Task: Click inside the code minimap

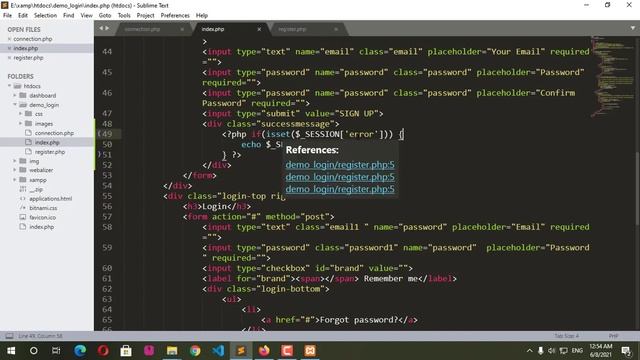Action: click(612, 78)
